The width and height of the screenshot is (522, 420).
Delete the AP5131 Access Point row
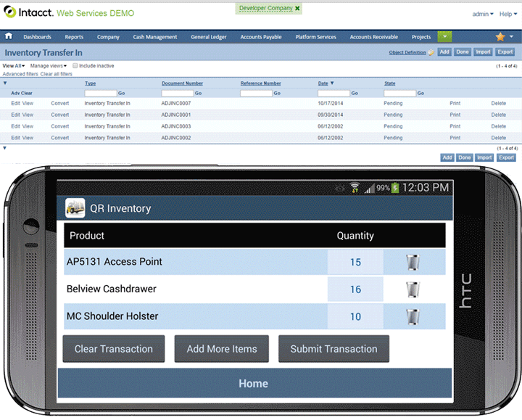pos(413,262)
